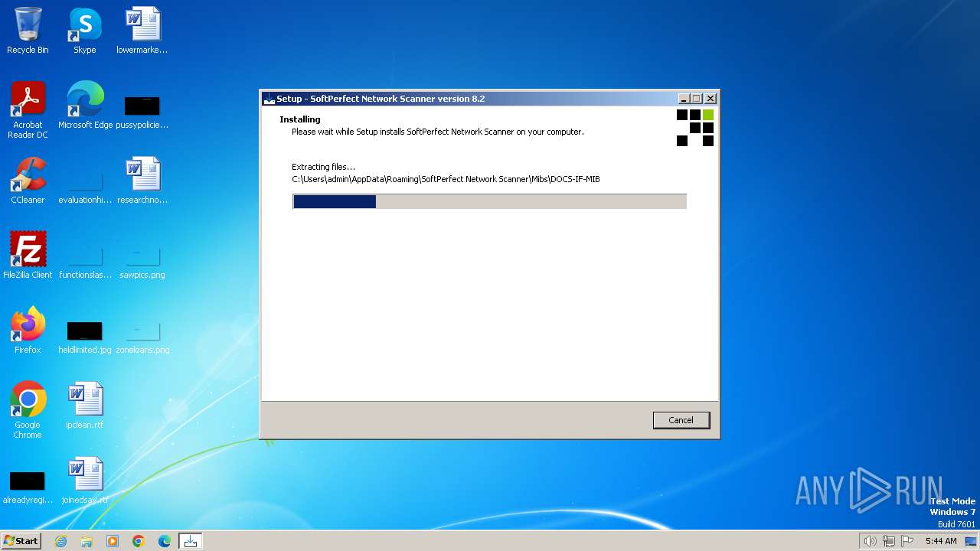Select FileZilla Client desktop shortcut
Screen dimensions: 980x551
[28, 256]
